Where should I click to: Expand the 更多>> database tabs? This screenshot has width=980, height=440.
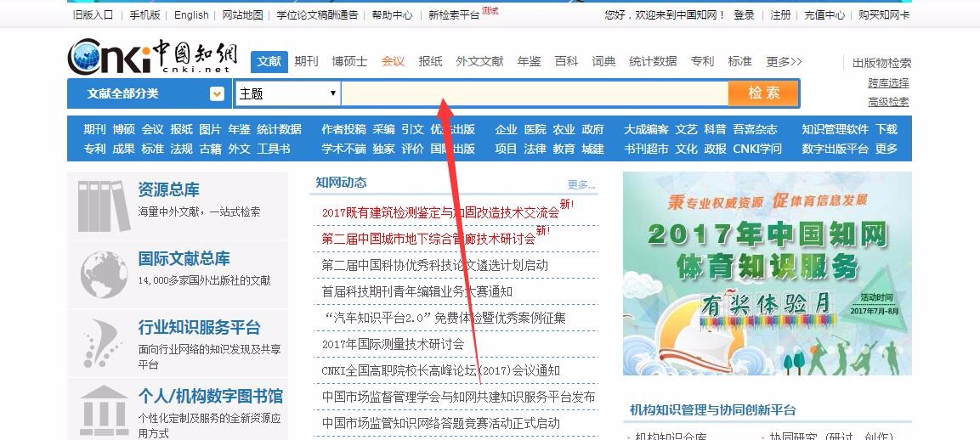783,61
